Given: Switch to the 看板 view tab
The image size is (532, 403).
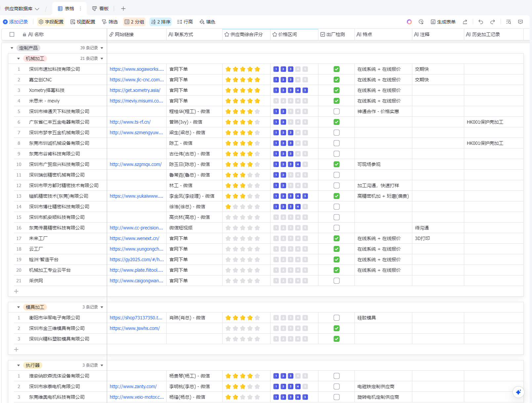Looking at the screenshot, I should pyautogui.click(x=101, y=9).
